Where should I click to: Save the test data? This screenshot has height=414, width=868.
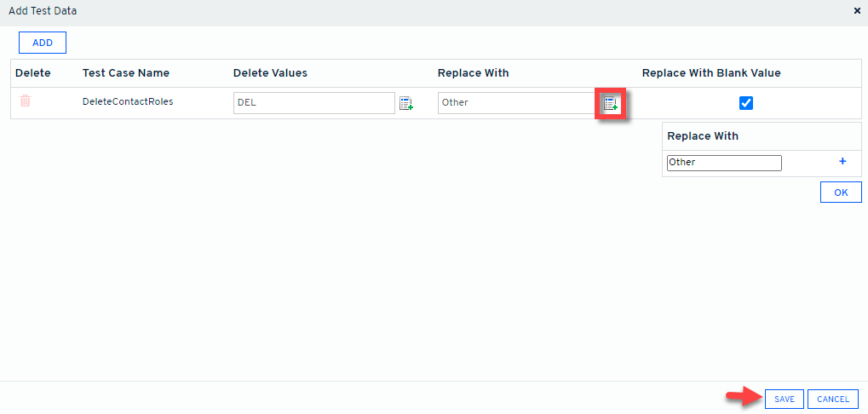(x=785, y=399)
